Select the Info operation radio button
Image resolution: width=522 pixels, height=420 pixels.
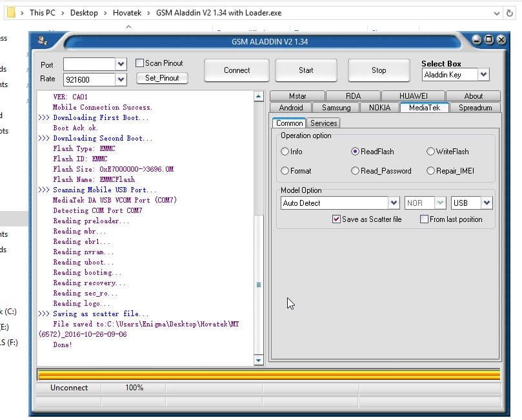[x=285, y=152]
